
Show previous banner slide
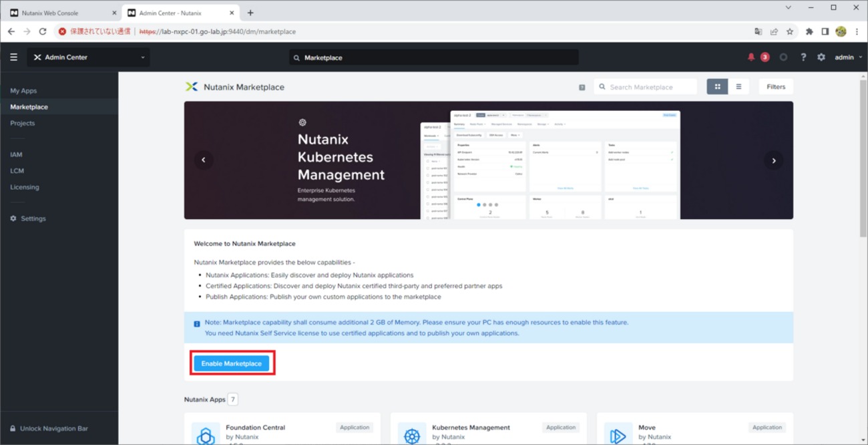[204, 160]
